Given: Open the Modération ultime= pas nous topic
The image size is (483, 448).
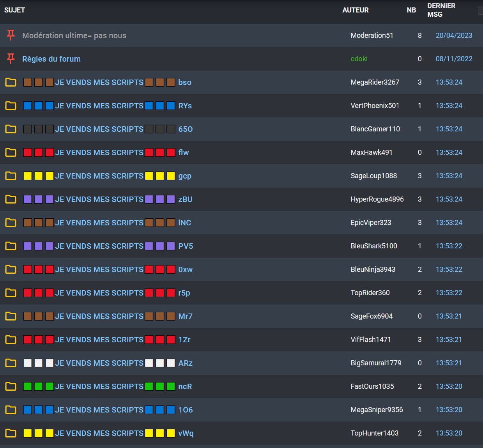Looking at the screenshot, I should (x=74, y=35).
